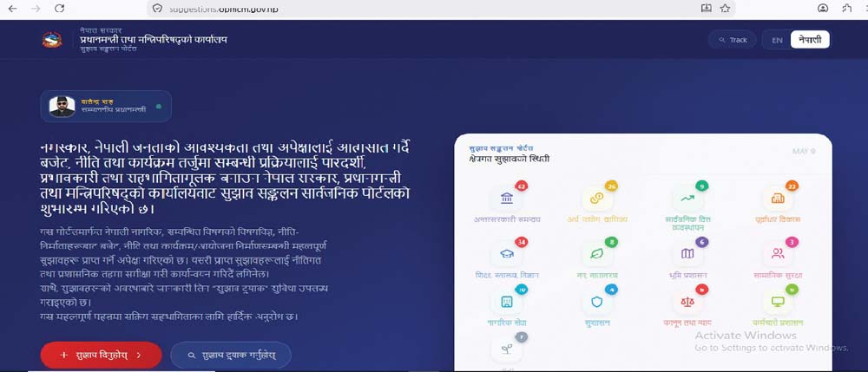Select the shield good governance icon
Screen dimensions: 868x372
click(x=597, y=302)
